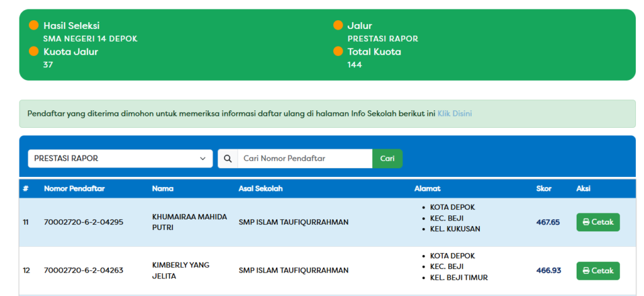Click registration number 70002720-6-2-04295
The height and width of the screenshot is (296, 644).
tap(84, 222)
